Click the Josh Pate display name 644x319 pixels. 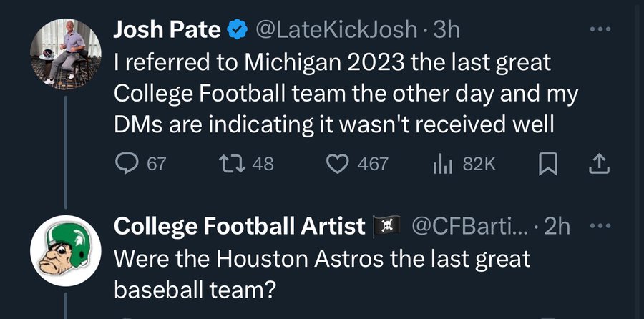(167, 29)
